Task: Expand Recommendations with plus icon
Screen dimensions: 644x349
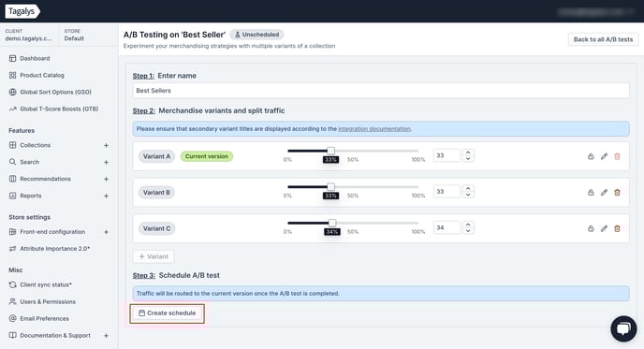Action: tap(106, 179)
